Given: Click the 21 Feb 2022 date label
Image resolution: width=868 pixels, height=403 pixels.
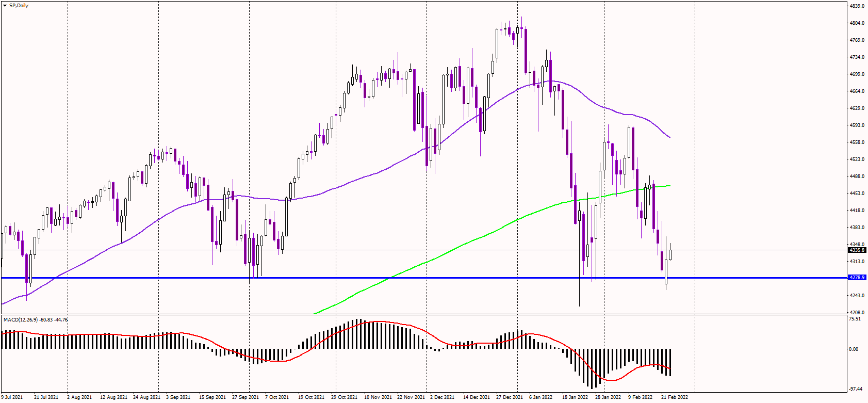Looking at the screenshot, I should 675,397.
